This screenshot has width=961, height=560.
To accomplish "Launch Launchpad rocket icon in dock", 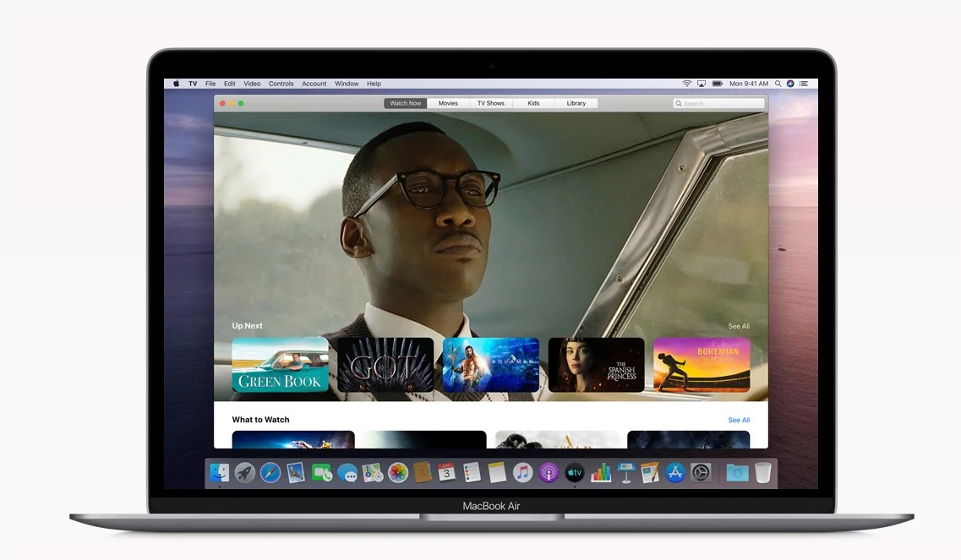I will click(x=244, y=472).
